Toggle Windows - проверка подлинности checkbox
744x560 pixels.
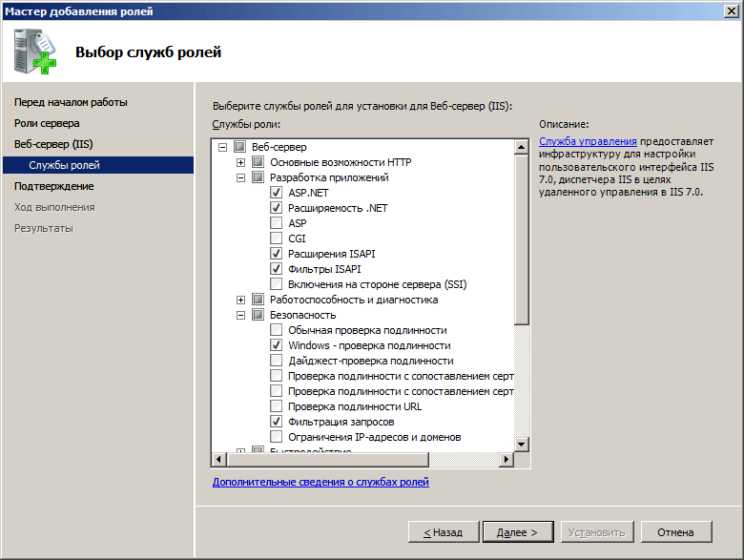[x=277, y=345]
